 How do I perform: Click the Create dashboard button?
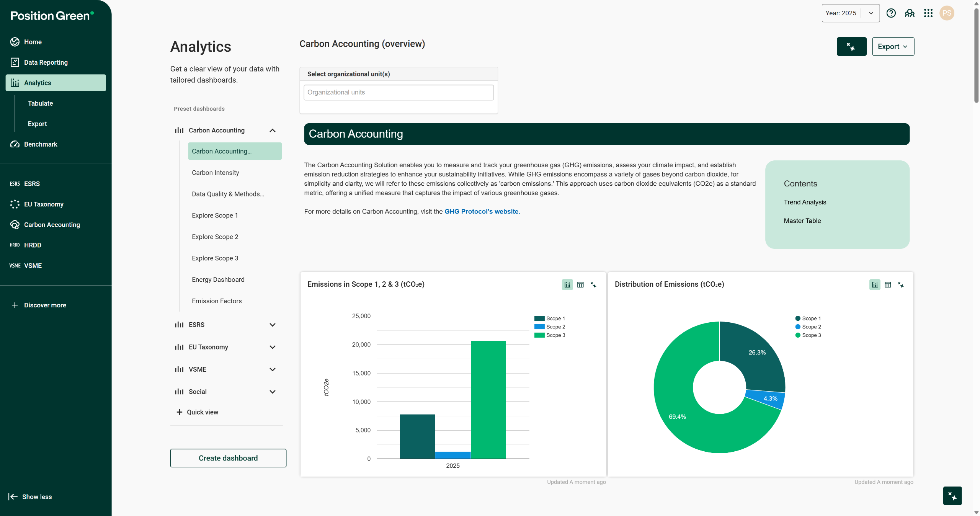click(228, 458)
